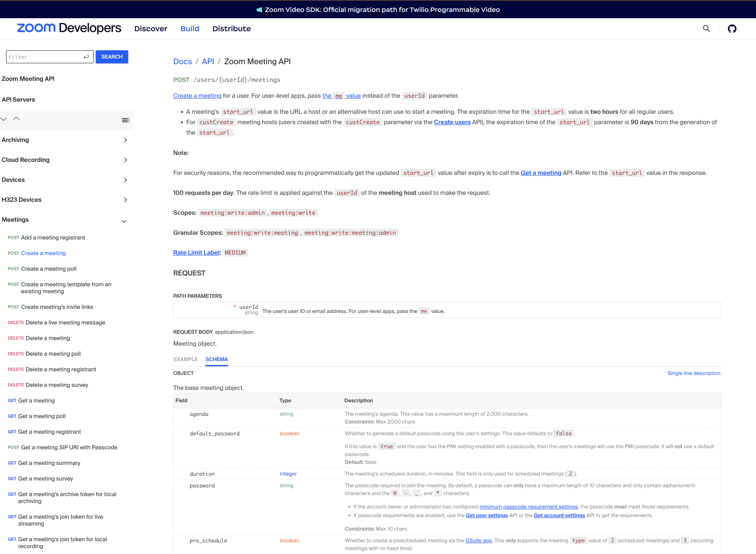Click the duration field name
This screenshot has height=554, width=756.
tap(202, 474)
